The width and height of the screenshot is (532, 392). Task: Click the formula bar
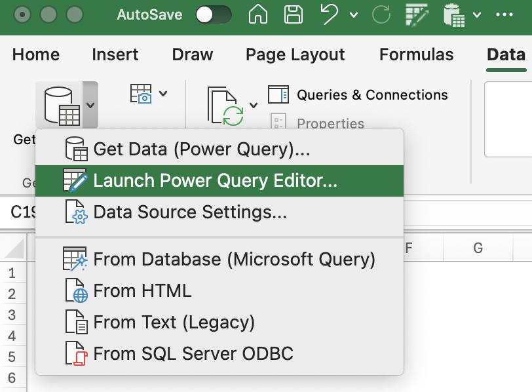click(468, 212)
